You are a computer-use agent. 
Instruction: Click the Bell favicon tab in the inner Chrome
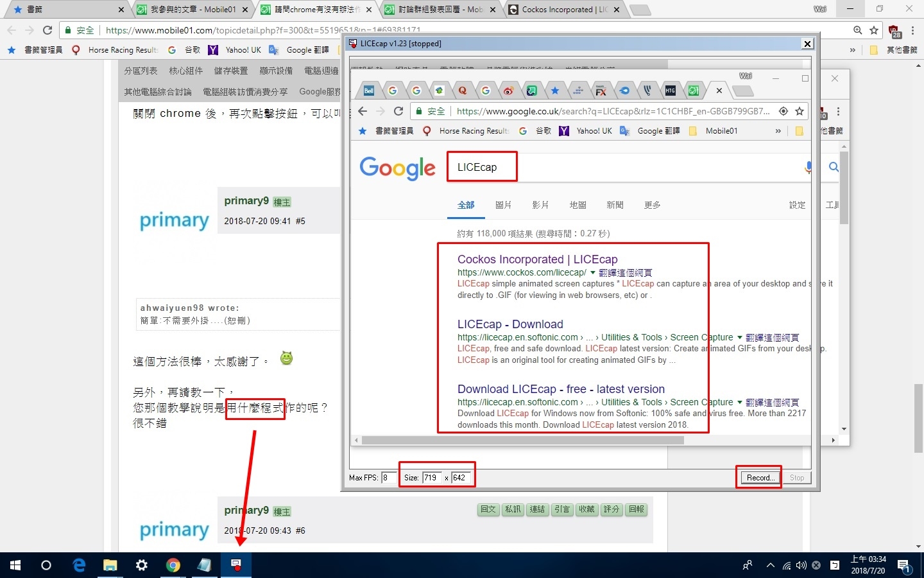(x=369, y=91)
